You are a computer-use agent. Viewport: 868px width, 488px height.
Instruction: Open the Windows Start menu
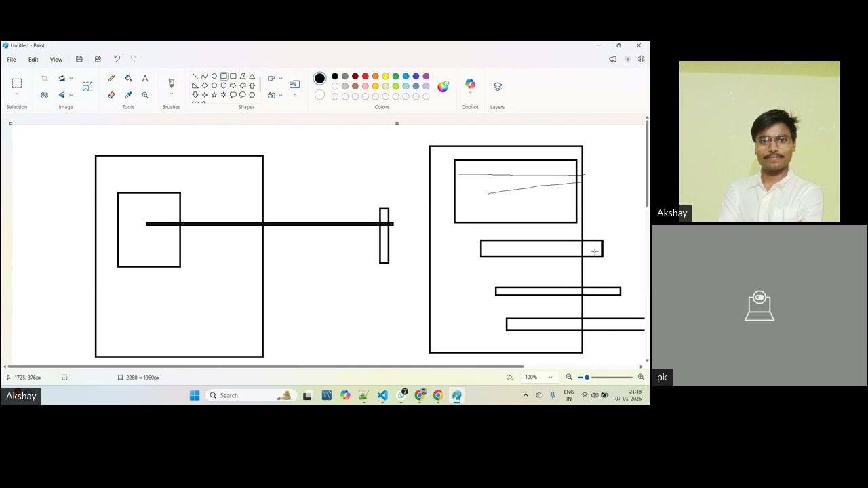click(195, 396)
